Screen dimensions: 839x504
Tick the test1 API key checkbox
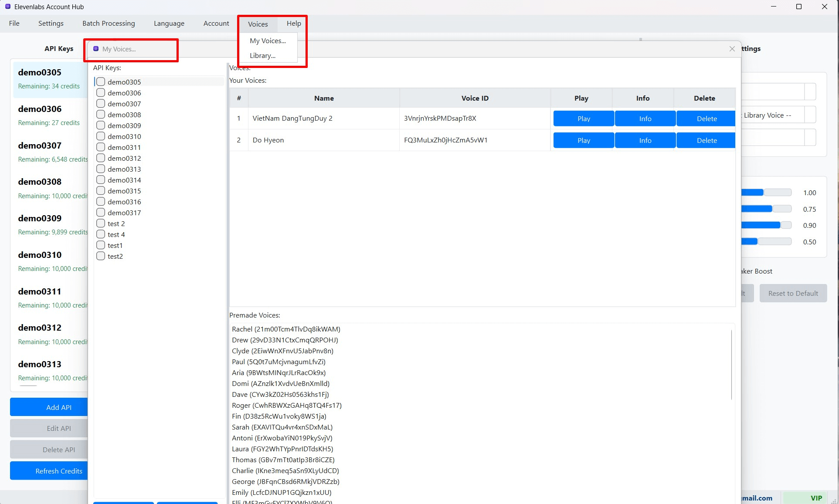click(101, 245)
